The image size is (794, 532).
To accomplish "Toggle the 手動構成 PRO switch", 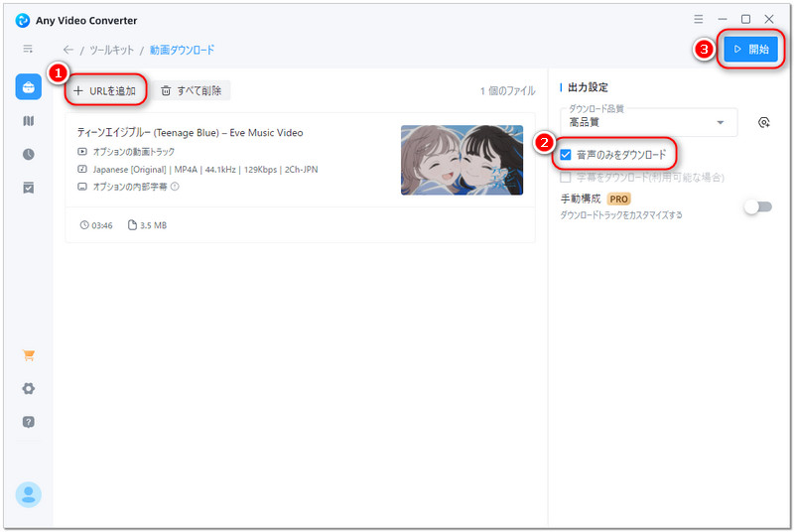I will coord(758,207).
